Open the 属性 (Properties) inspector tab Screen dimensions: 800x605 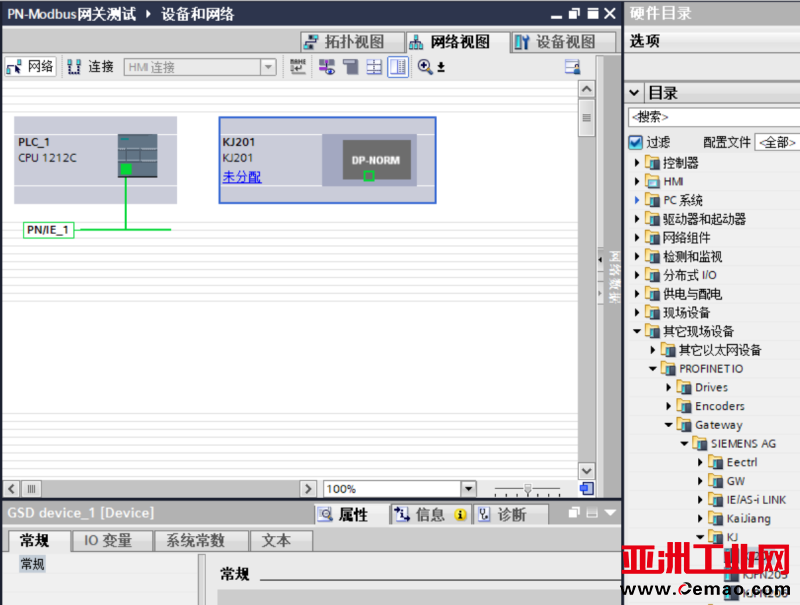coord(352,515)
